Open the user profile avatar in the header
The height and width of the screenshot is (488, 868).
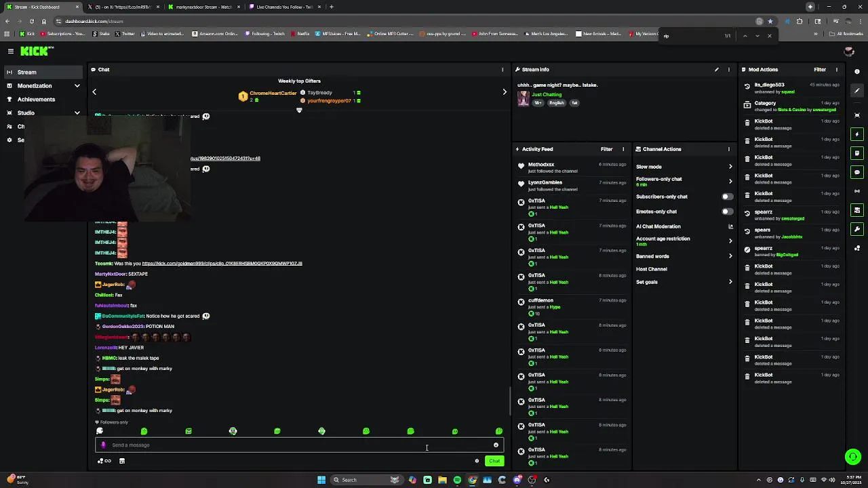click(848, 52)
